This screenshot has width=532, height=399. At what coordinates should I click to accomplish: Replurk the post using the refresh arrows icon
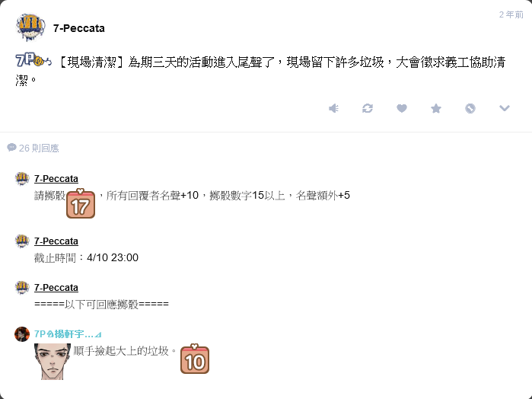tap(368, 108)
